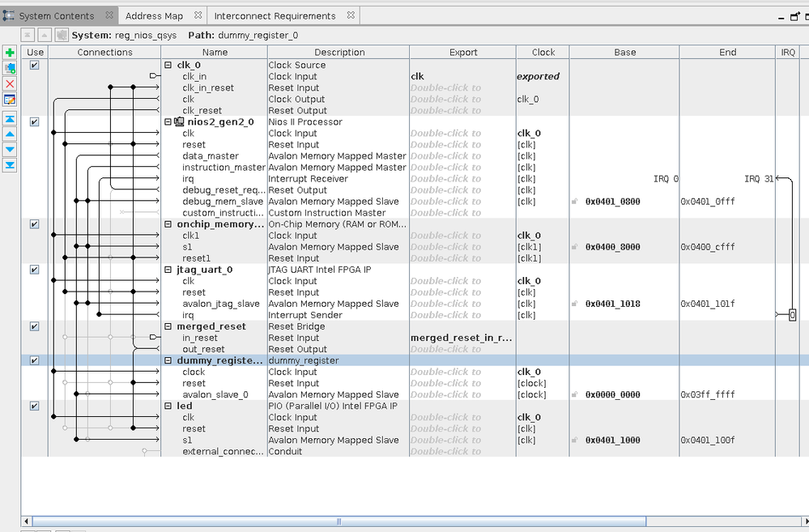The image size is (809, 532).
Task: Open the edit parameters icon in left toolbar
Action: 10,100
